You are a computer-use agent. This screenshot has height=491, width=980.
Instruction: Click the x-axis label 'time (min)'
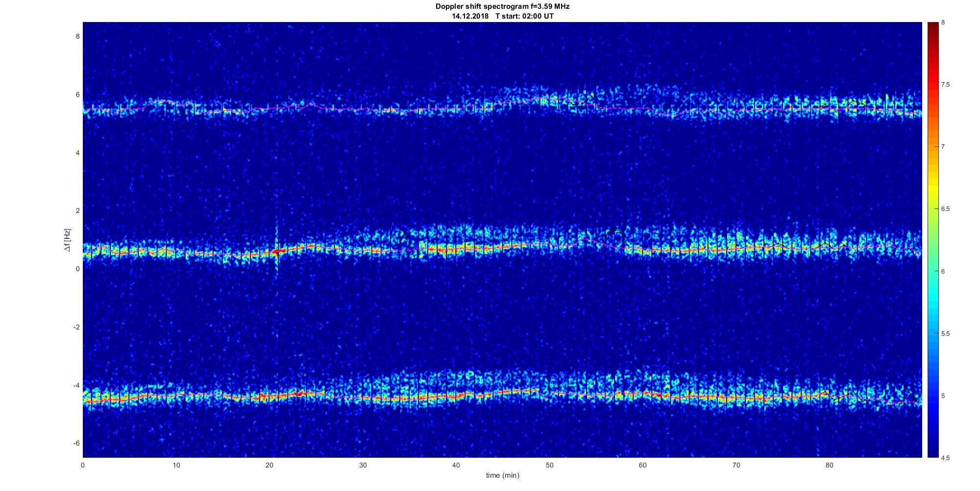click(502, 475)
